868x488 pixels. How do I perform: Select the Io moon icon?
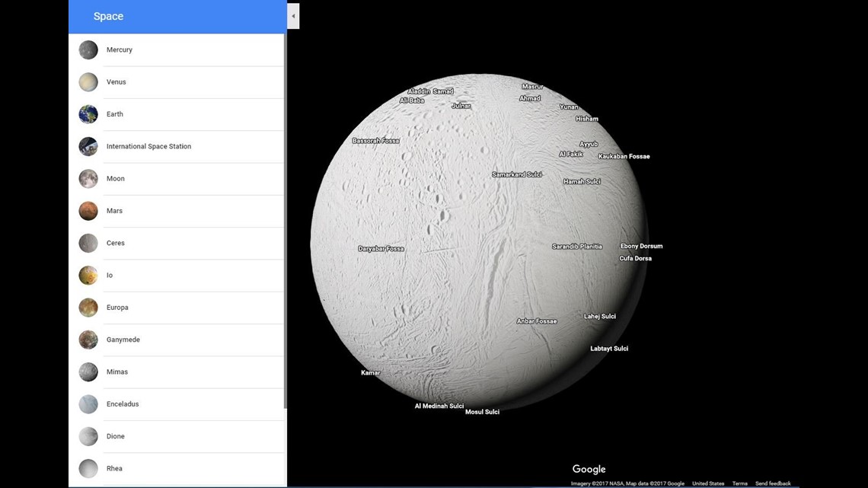pos(88,276)
